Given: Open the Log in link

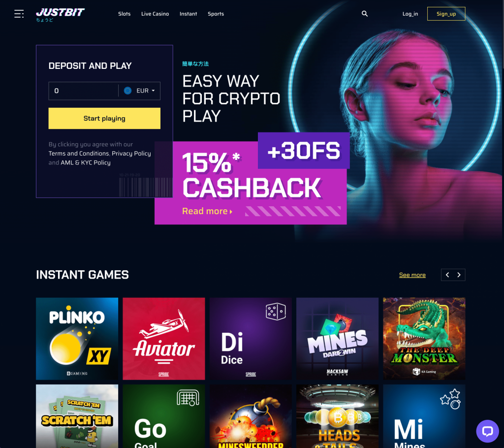Looking at the screenshot, I should [410, 14].
